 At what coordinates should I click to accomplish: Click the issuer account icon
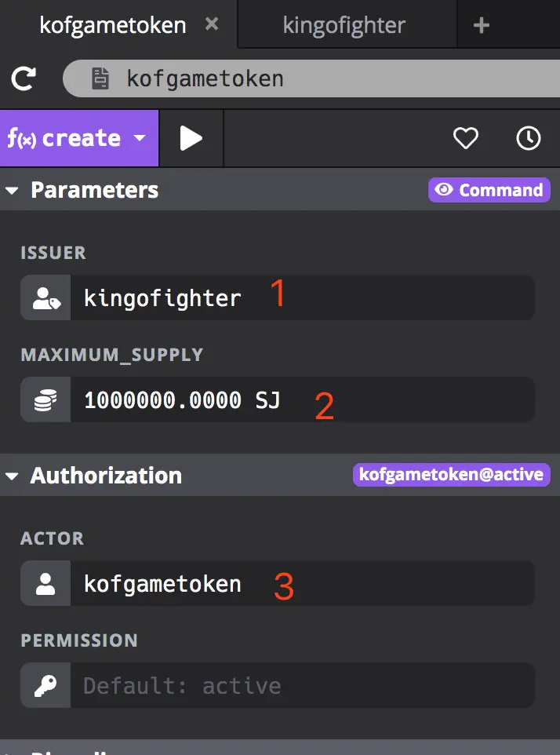45,297
